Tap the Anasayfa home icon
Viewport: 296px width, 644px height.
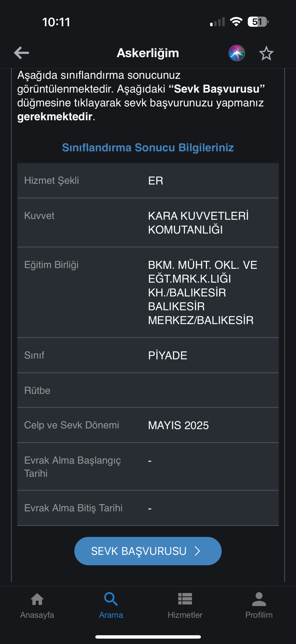[x=37, y=600]
